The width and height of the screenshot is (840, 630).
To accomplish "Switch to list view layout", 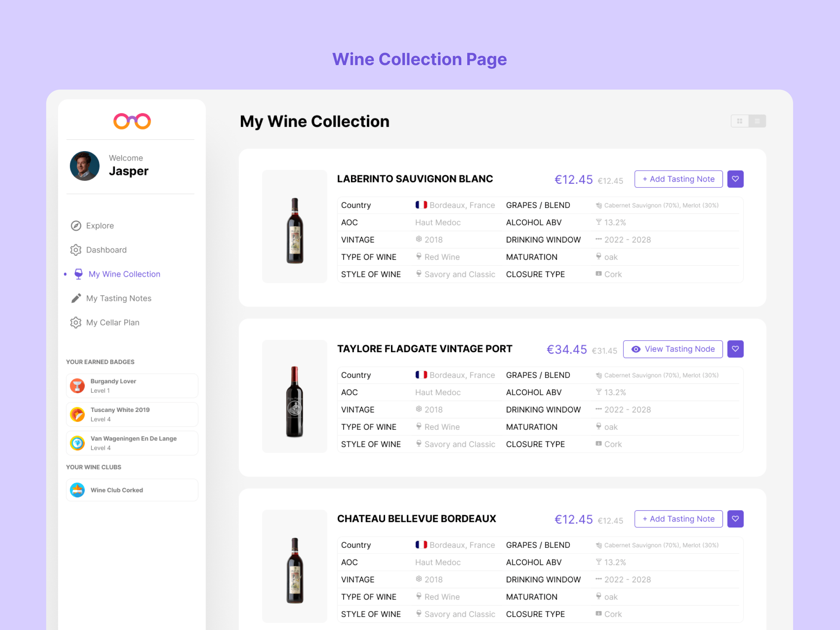I will click(x=757, y=121).
